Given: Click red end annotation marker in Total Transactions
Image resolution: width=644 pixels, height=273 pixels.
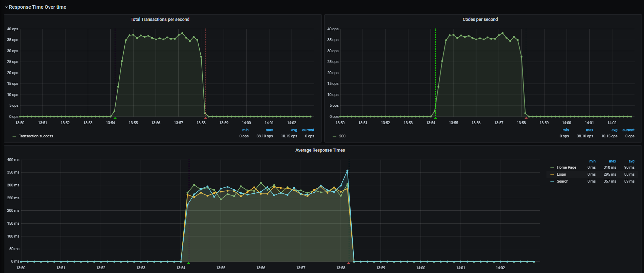Looking at the screenshot, I should tap(206, 118).
